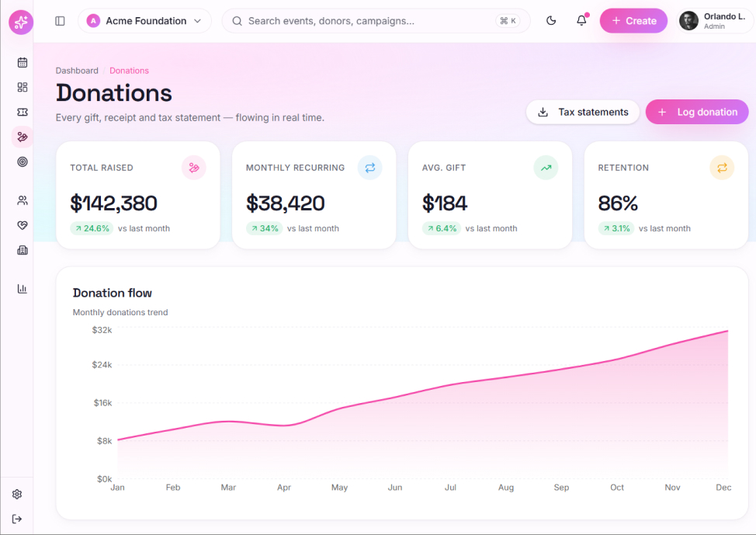Screen dimensions: 756x535
Task: Click the 34% growth badge
Action: (x=264, y=228)
